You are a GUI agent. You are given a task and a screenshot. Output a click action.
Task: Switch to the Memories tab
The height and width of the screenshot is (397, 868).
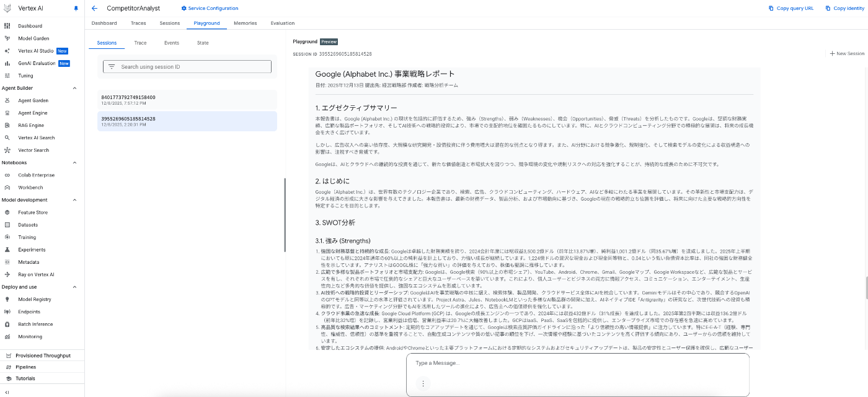246,23
